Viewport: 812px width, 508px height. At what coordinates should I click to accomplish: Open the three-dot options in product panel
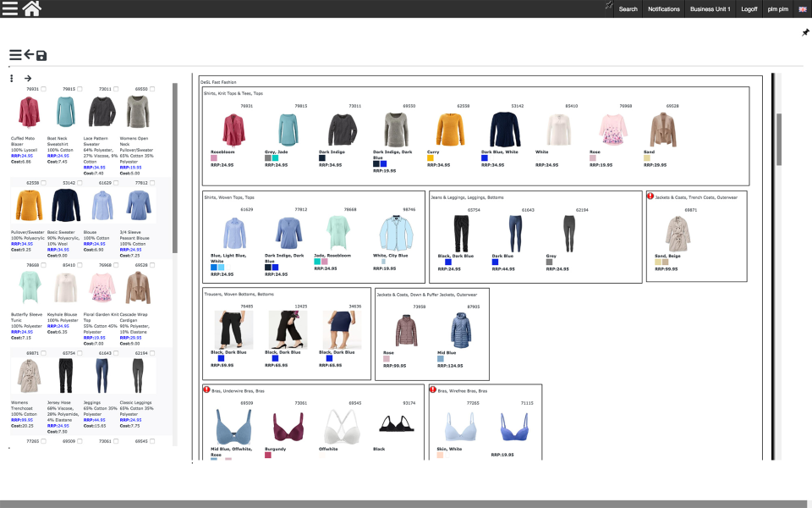(x=11, y=78)
